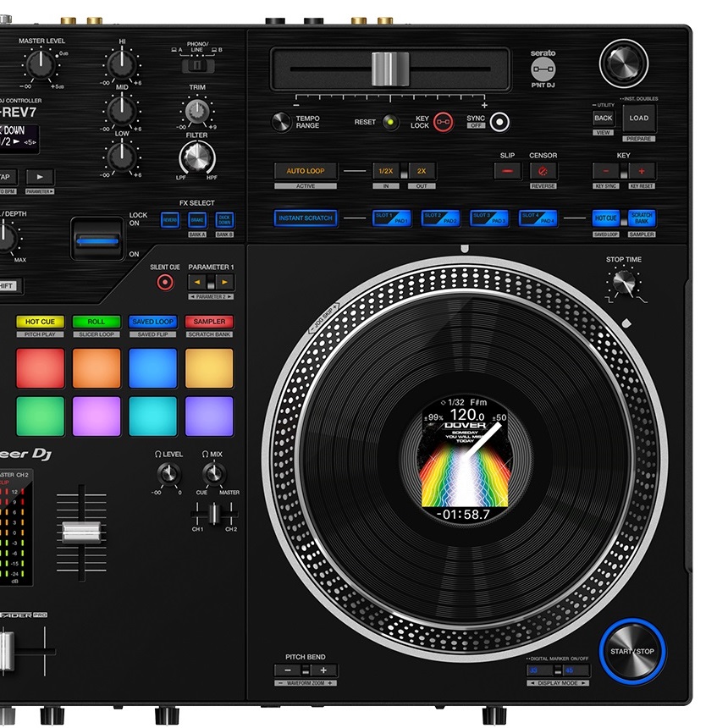Click the PARAMETER 1 right arrow

click(224, 282)
